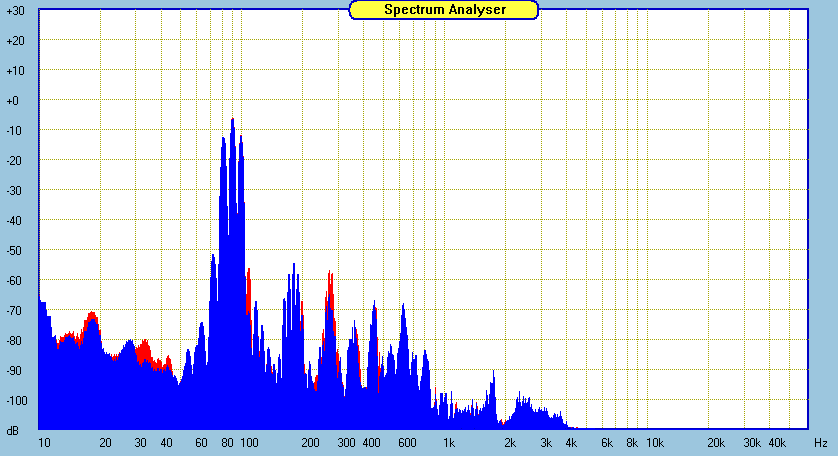Click the red-tipped peak near 250 Hz
Screen dimensions: 838x456
[x=329, y=278]
